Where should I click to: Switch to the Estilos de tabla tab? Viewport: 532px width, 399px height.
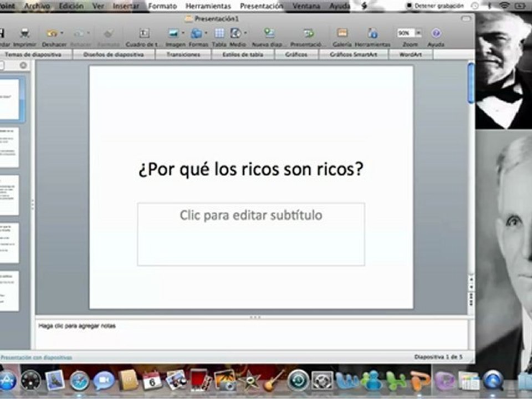(243, 55)
